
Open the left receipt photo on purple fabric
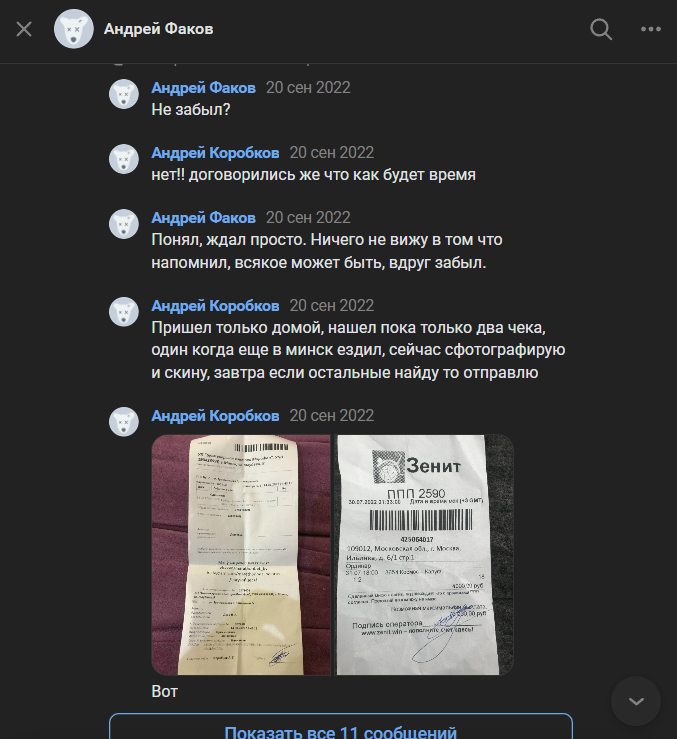241,555
